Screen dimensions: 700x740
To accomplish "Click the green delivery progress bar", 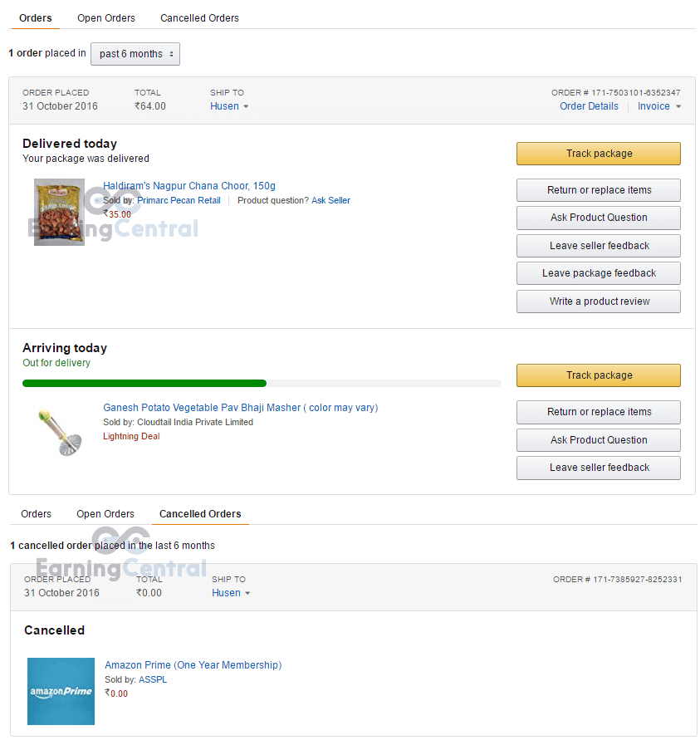I will (x=144, y=384).
